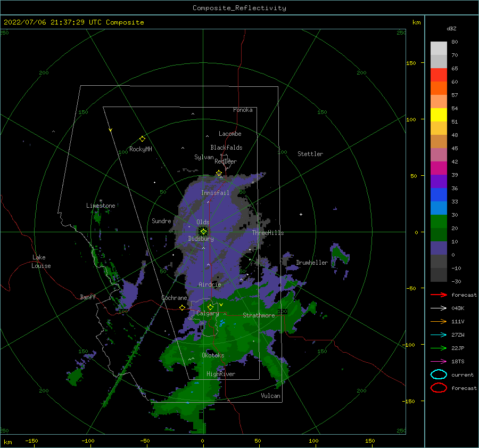This screenshot has height=448, width=479.
Task: Click the Strathmore label
Action: pyautogui.click(x=259, y=315)
